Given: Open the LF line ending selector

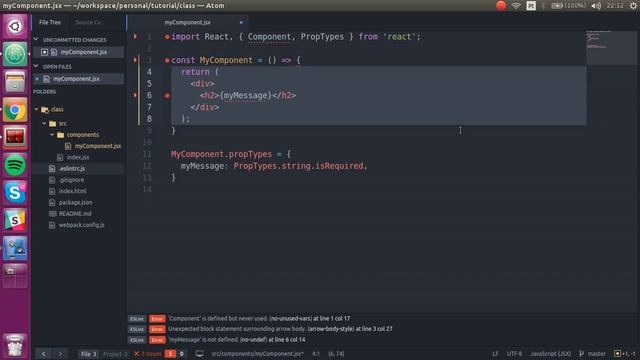Looking at the screenshot, I should click(x=495, y=353).
